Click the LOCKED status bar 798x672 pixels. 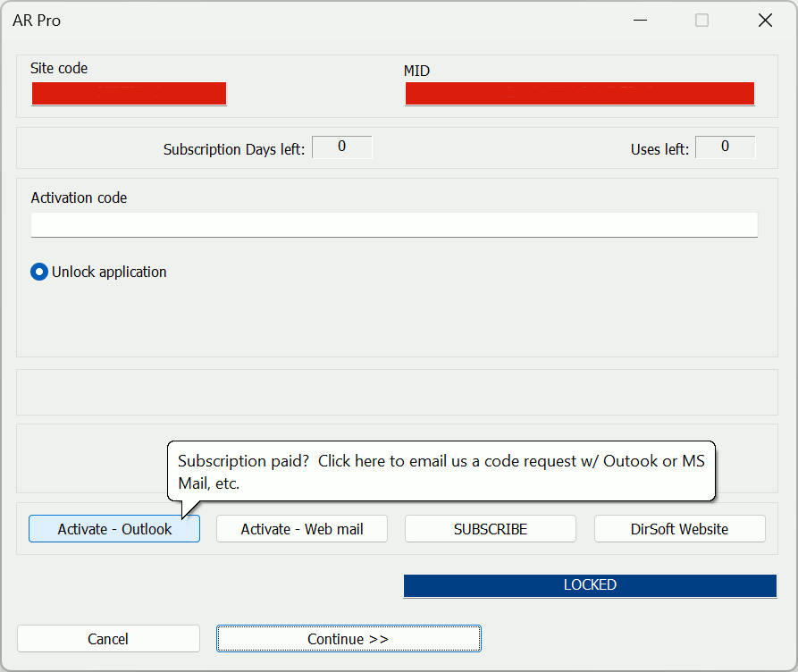click(591, 585)
